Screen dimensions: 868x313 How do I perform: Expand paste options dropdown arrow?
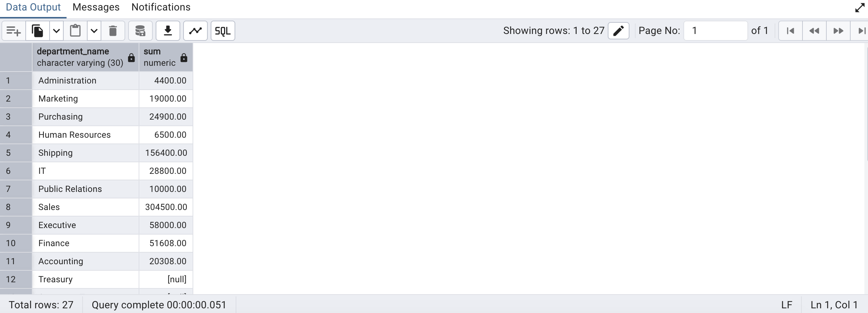pyautogui.click(x=94, y=31)
